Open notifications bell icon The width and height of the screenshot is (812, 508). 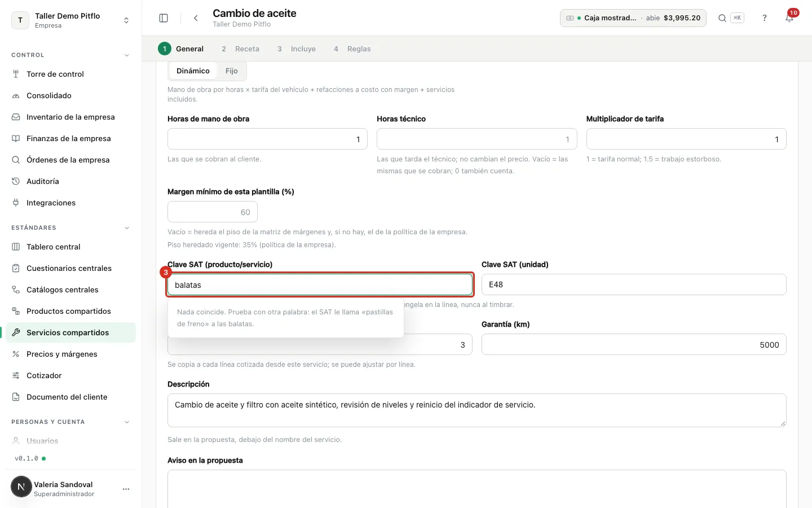789,18
